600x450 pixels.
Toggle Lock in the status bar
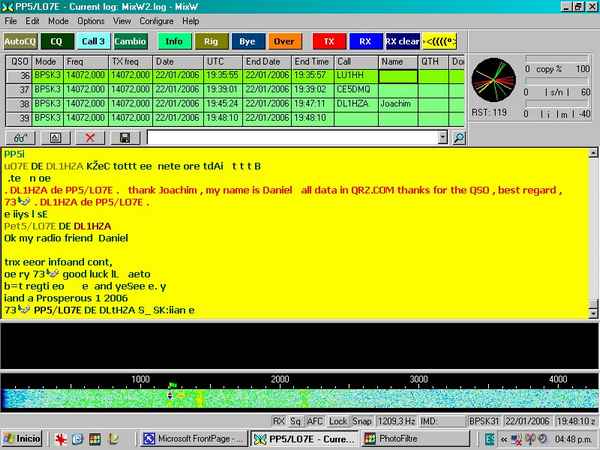pos(338,421)
